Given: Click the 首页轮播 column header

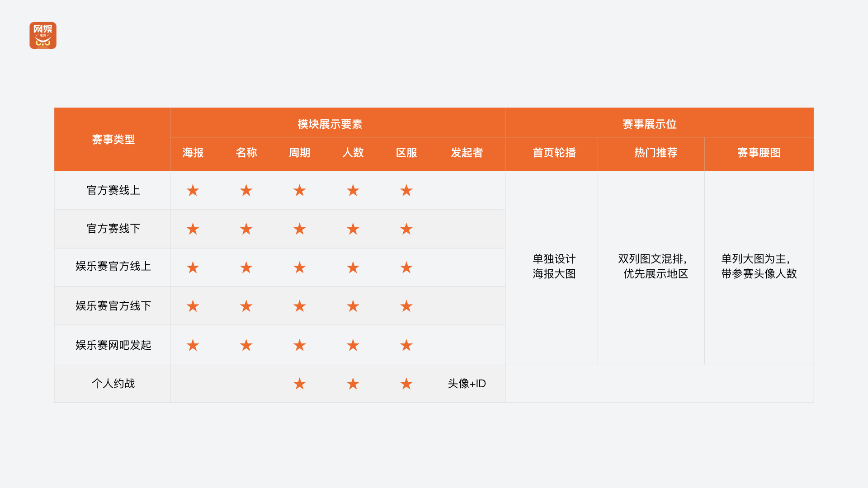Looking at the screenshot, I should click(x=554, y=153).
